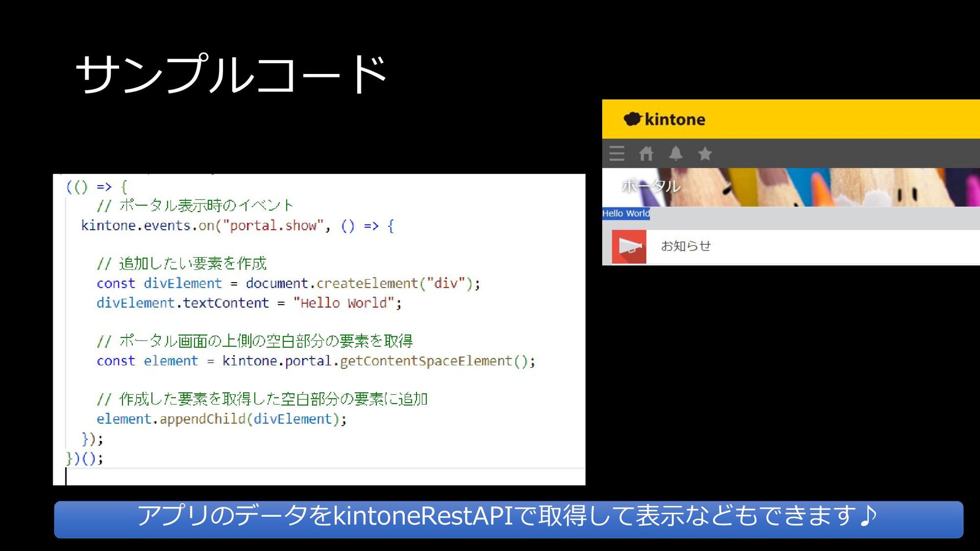980x551 pixels.
Task: Open the hamburger menu icon
Action: 617,154
